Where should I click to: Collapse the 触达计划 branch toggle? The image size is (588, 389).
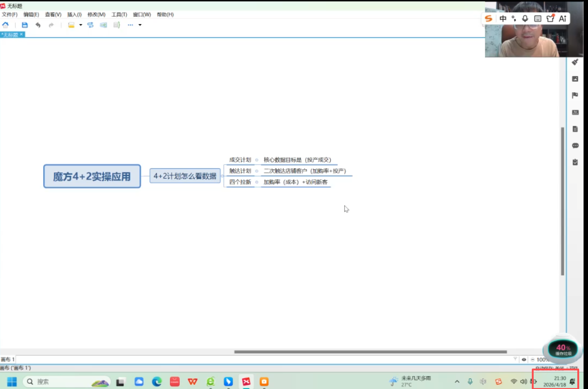tap(257, 171)
